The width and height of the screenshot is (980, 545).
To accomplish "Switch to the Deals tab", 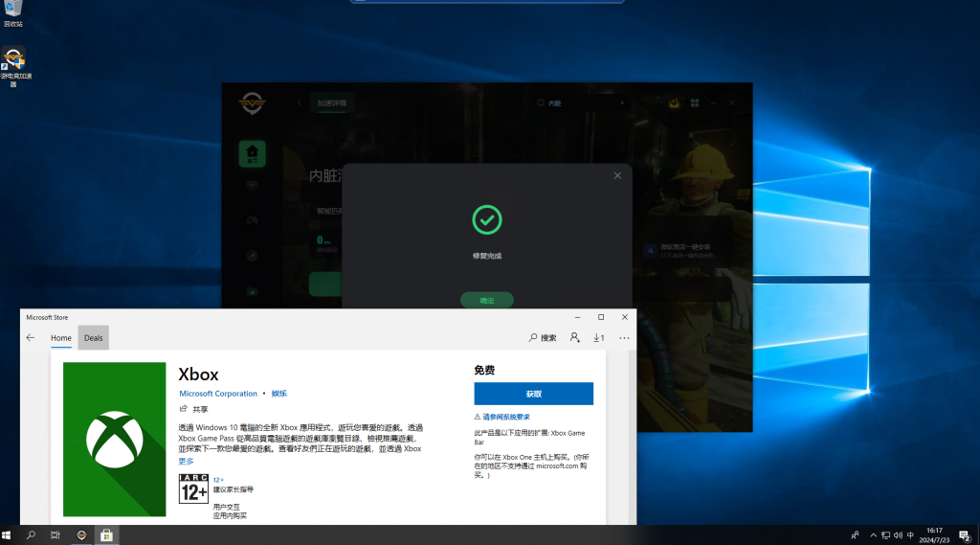I will (x=93, y=338).
